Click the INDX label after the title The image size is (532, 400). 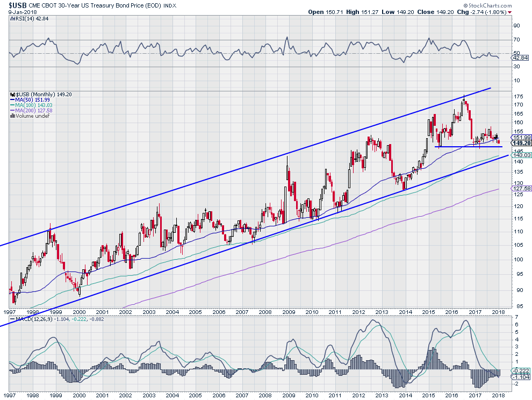click(x=170, y=6)
